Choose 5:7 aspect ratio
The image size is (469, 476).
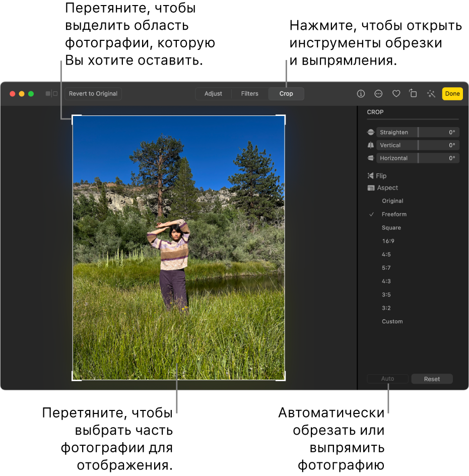point(386,268)
